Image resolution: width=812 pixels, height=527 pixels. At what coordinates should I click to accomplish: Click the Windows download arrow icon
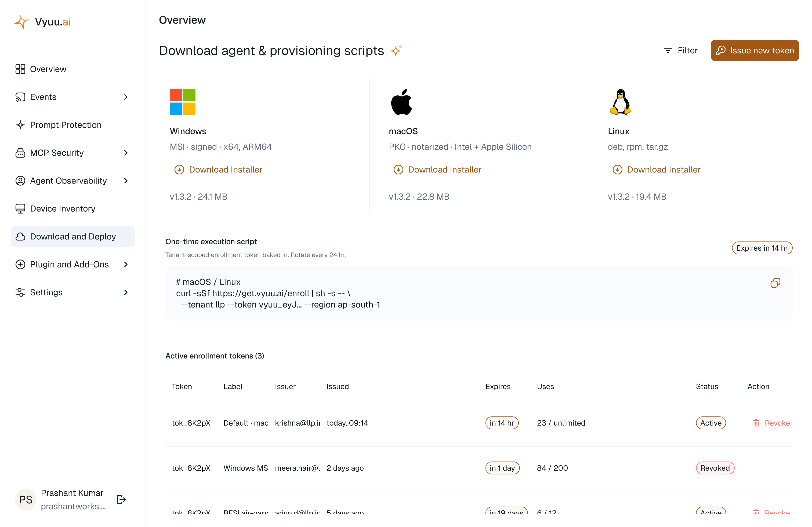[x=179, y=170]
